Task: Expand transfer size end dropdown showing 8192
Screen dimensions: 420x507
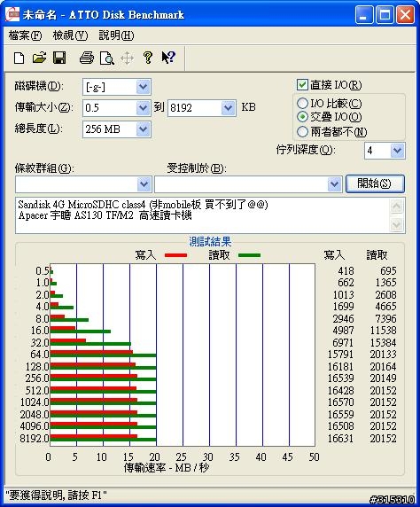Action: pos(228,108)
